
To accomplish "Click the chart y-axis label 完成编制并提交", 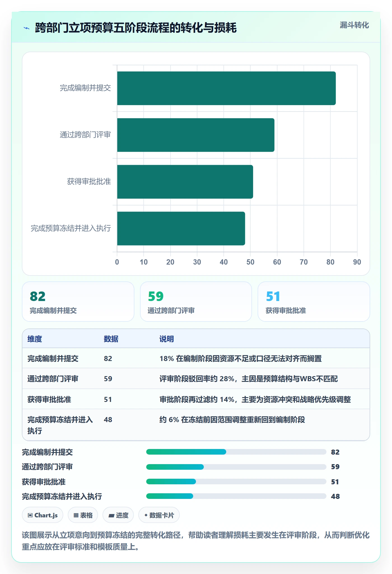I will (x=85, y=88).
